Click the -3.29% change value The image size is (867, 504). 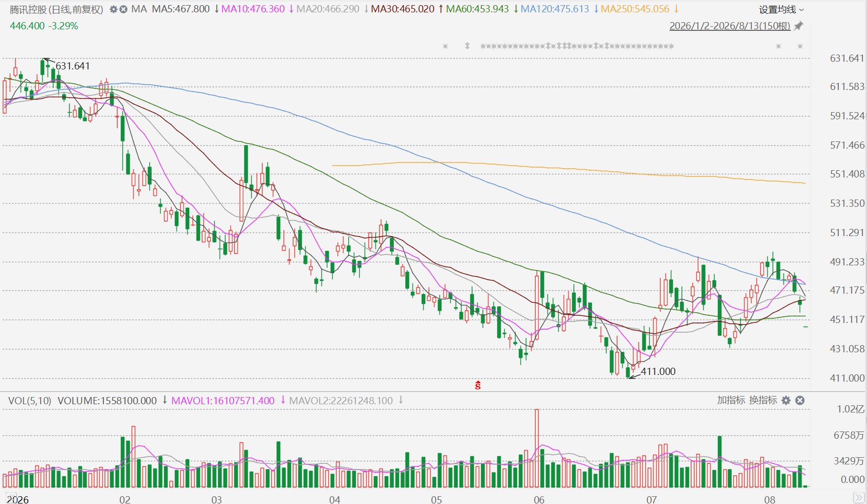tap(63, 26)
